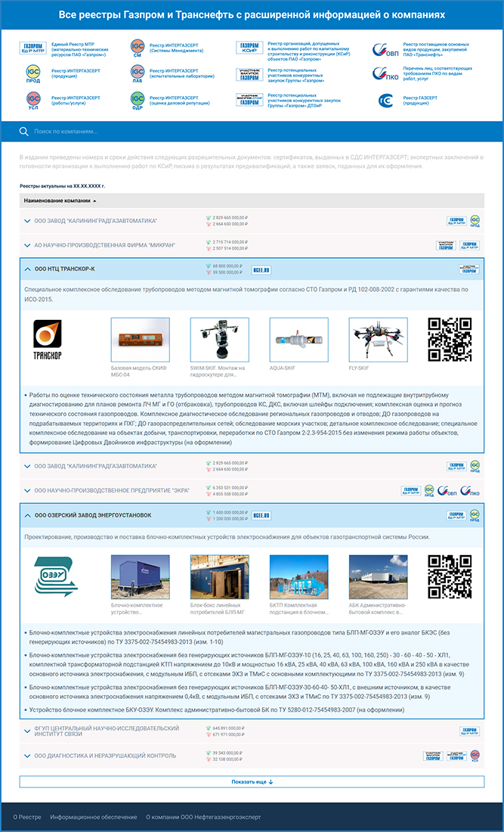Click the IGC ЛАБ registry icon

tap(138, 73)
